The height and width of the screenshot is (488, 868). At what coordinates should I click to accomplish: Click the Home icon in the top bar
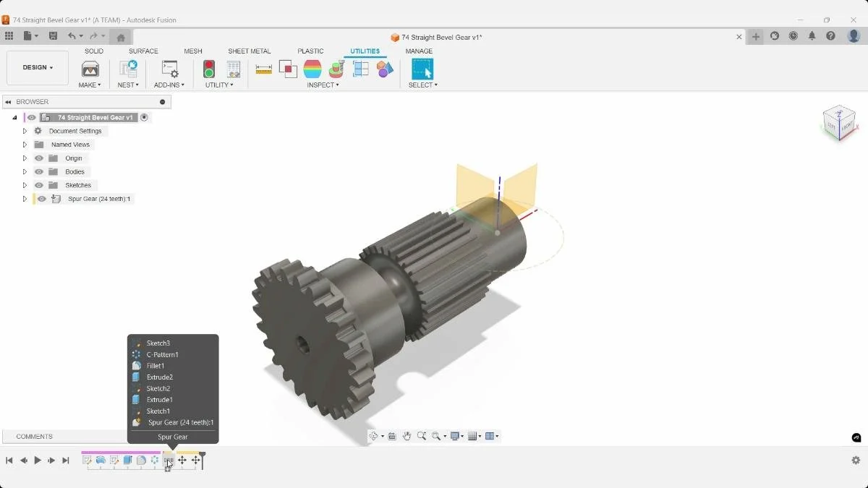(121, 37)
